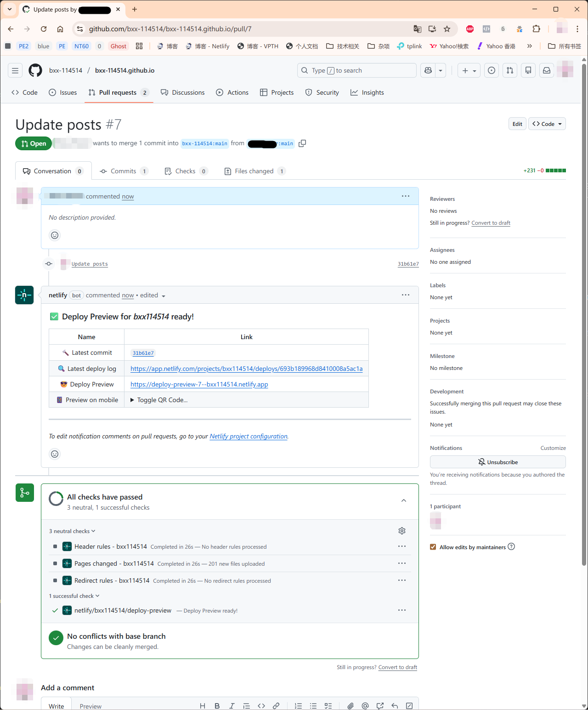Open options menu on netlify comment
The image size is (588, 710).
tap(406, 295)
